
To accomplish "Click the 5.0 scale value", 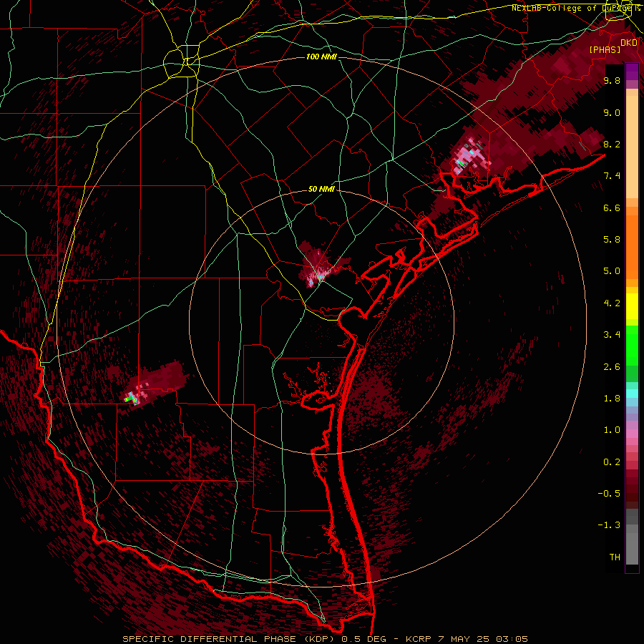I will [612, 271].
